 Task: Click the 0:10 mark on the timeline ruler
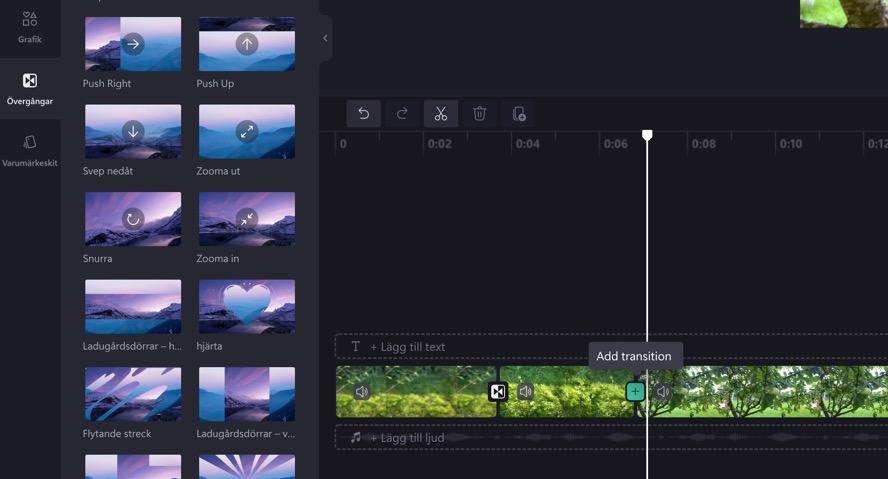(x=791, y=144)
